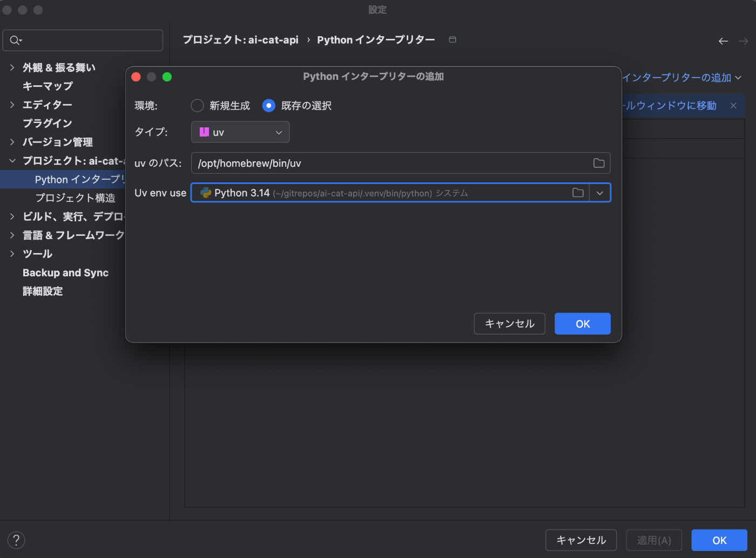Viewport: 756px width, 558px height.
Task: Click OK in the 設定 window
Action: pyautogui.click(x=719, y=540)
